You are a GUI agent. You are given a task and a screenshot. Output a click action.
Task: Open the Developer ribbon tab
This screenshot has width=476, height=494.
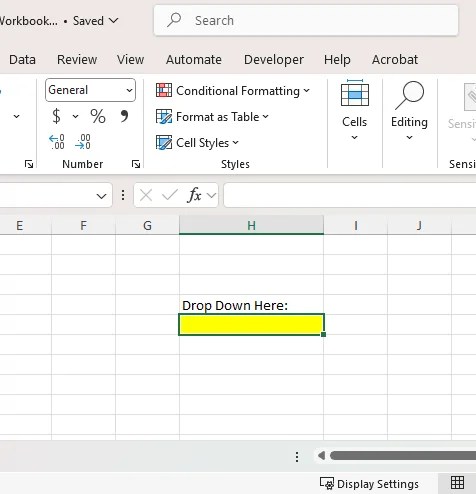pos(274,60)
